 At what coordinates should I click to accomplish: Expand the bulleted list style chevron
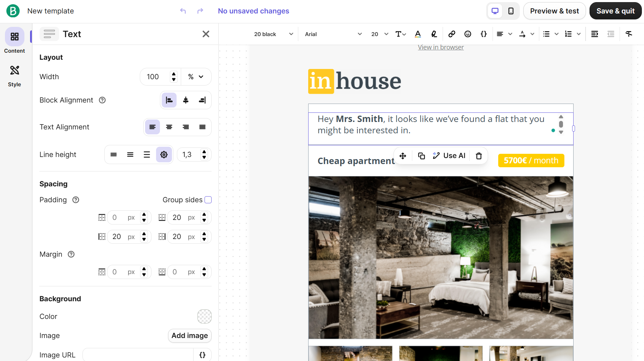(557, 34)
